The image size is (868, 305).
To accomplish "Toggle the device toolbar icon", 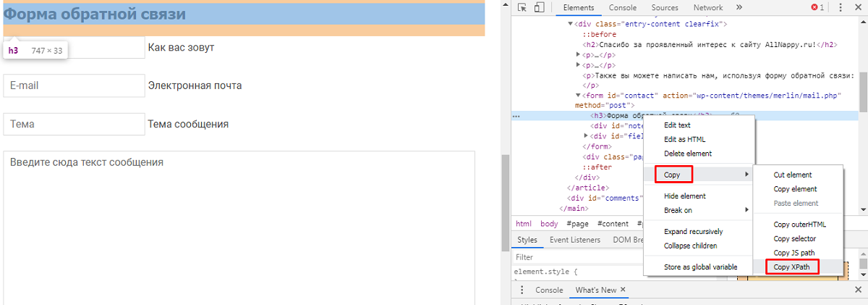I will (x=539, y=8).
